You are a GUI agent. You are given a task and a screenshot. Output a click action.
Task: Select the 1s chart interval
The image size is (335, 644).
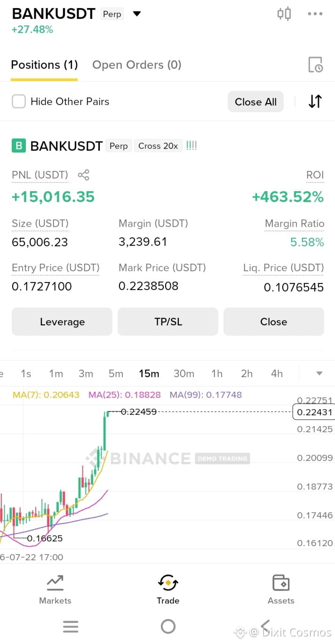click(26, 373)
